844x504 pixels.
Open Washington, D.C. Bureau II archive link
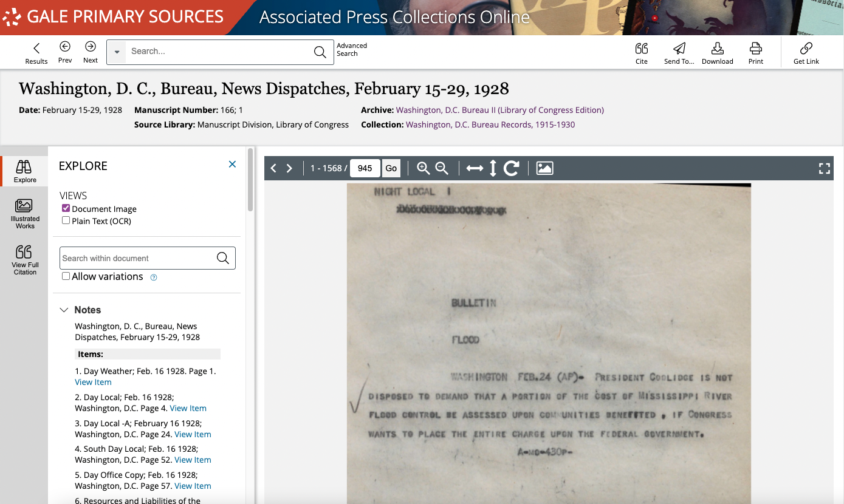point(499,110)
